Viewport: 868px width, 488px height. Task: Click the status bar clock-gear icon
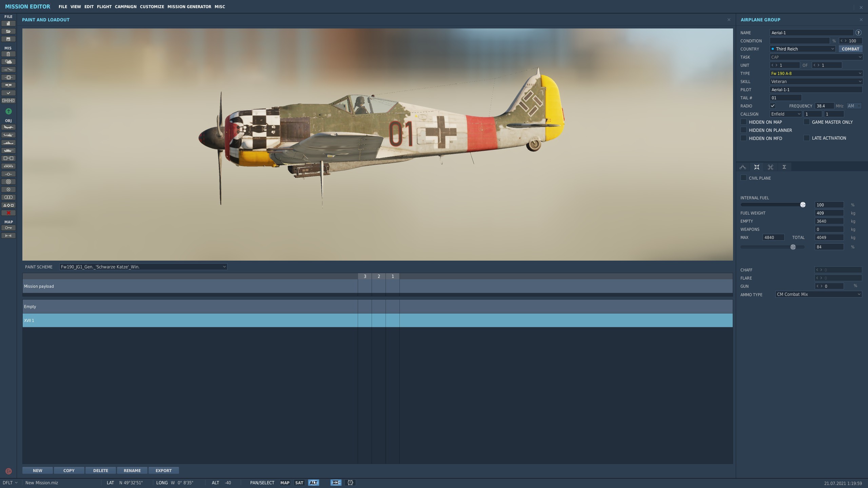click(350, 483)
